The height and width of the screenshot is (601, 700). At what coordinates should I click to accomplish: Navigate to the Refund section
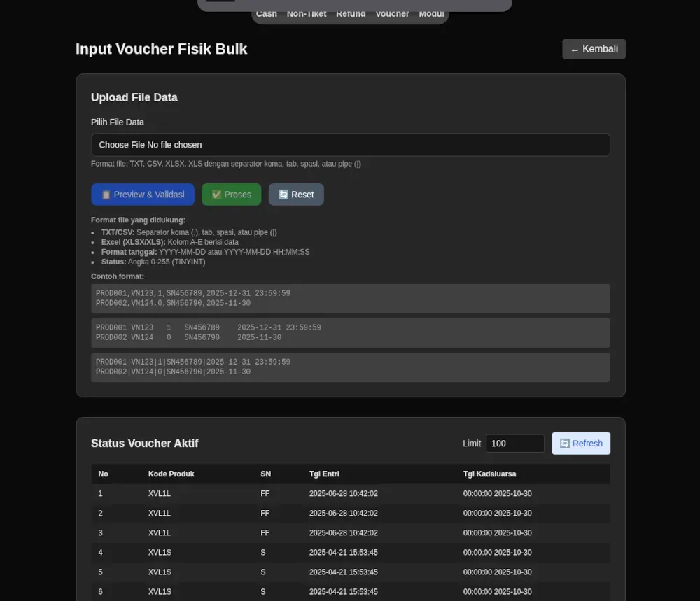(351, 13)
